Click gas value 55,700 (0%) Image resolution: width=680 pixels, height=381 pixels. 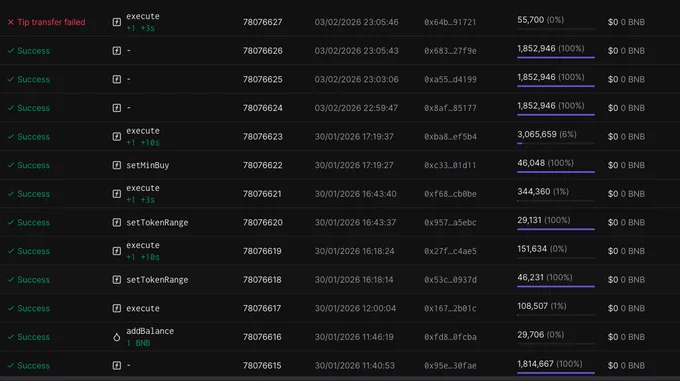pyautogui.click(x=540, y=20)
